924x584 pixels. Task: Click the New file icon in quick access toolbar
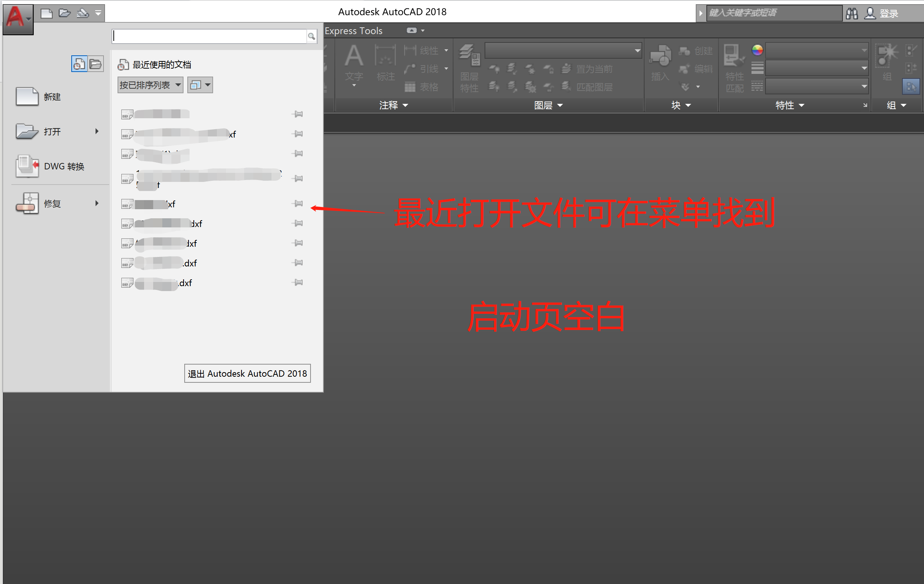[46, 13]
